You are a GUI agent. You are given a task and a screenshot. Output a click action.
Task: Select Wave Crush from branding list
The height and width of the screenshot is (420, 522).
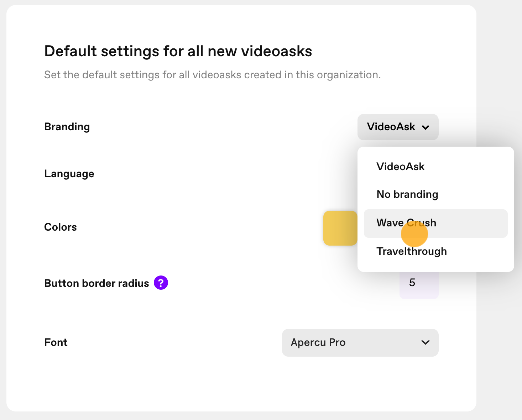436,224
